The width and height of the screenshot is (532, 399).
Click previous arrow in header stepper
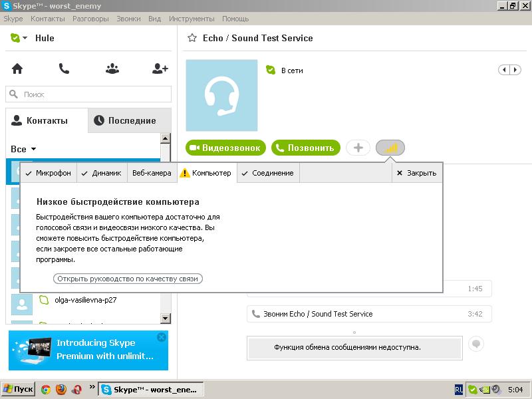pyautogui.click(x=504, y=70)
